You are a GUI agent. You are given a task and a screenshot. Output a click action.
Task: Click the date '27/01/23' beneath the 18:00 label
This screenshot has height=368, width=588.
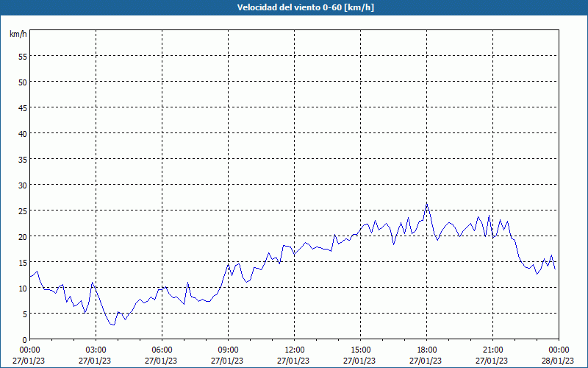click(426, 361)
